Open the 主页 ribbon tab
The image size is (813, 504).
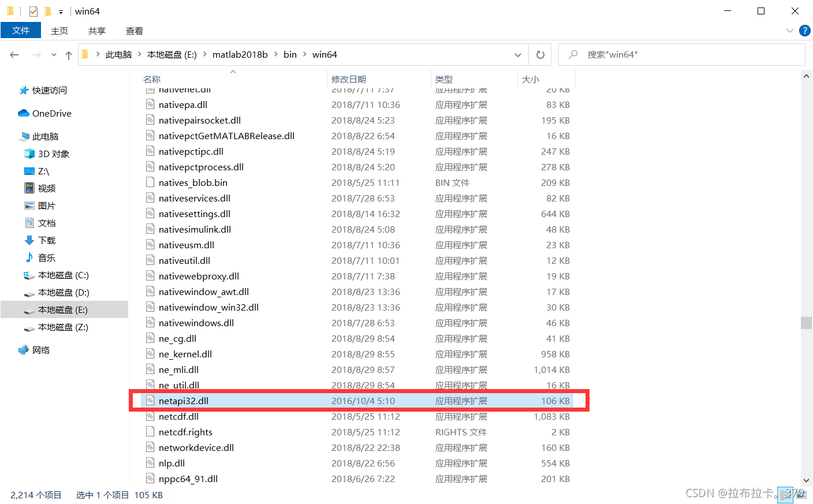59,31
